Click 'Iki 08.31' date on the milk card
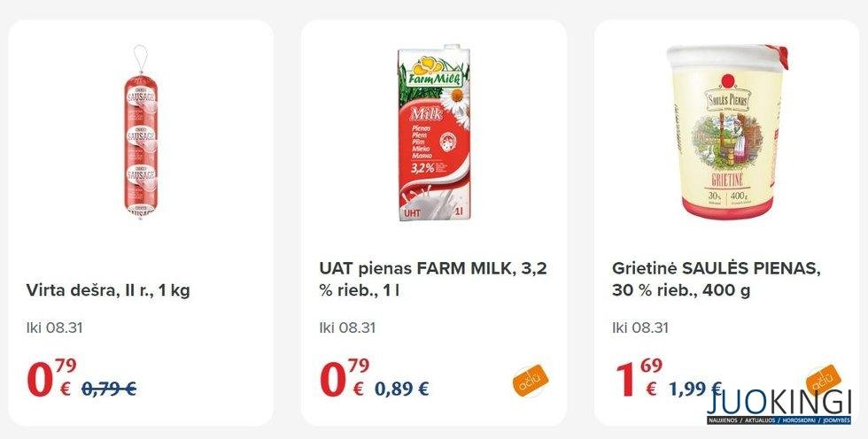This screenshot has width=868, height=439. [347, 327]
